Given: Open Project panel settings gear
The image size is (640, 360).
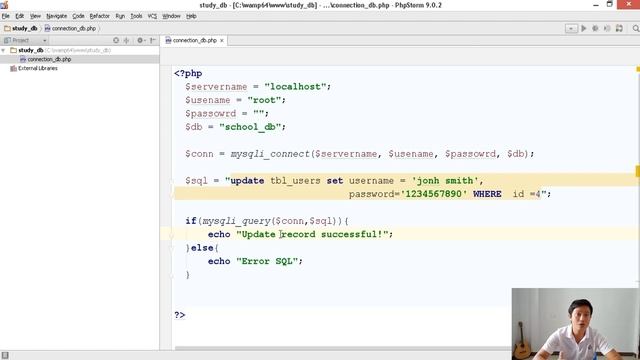Looking at the screenshot, I should (140, 40).
